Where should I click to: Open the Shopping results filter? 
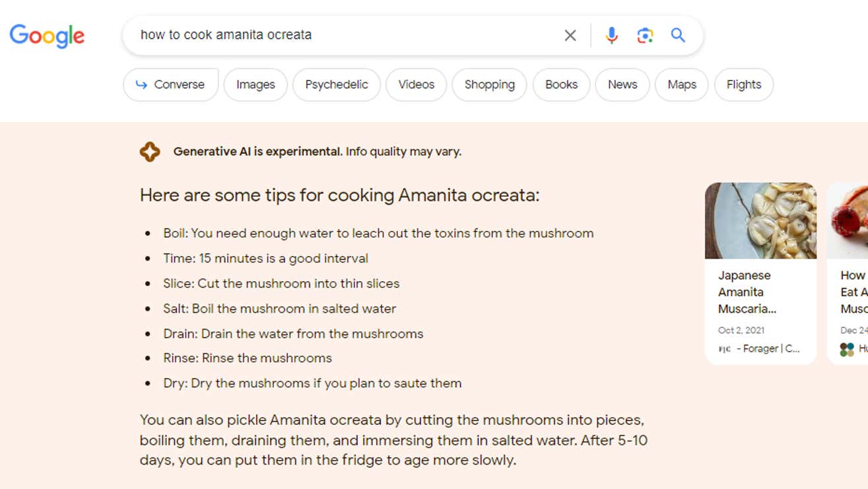pos(489,84)
